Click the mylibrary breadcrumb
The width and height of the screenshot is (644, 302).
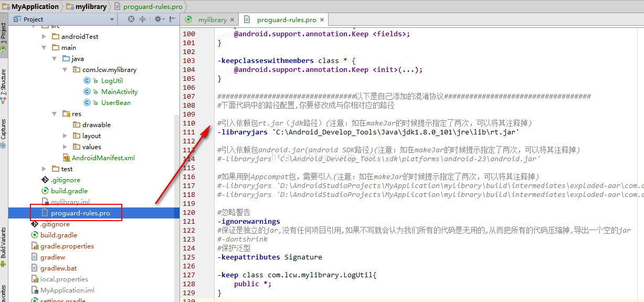tap(86, 6)
